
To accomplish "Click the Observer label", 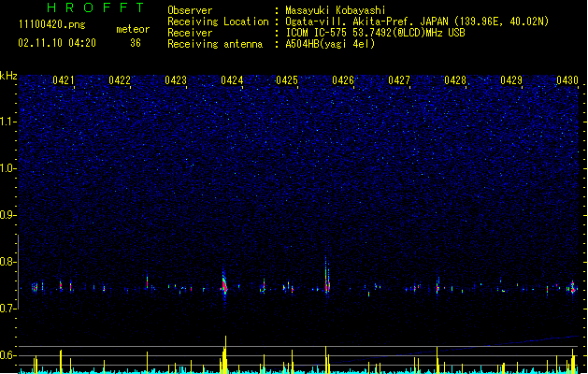I will [190, 10].
